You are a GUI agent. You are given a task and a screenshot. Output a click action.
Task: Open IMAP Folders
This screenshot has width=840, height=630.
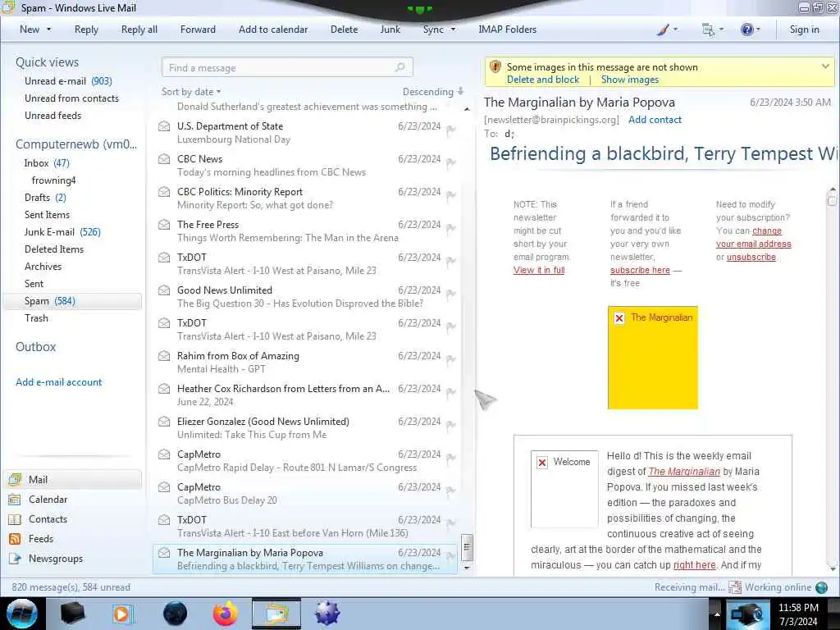click(507, 30)
